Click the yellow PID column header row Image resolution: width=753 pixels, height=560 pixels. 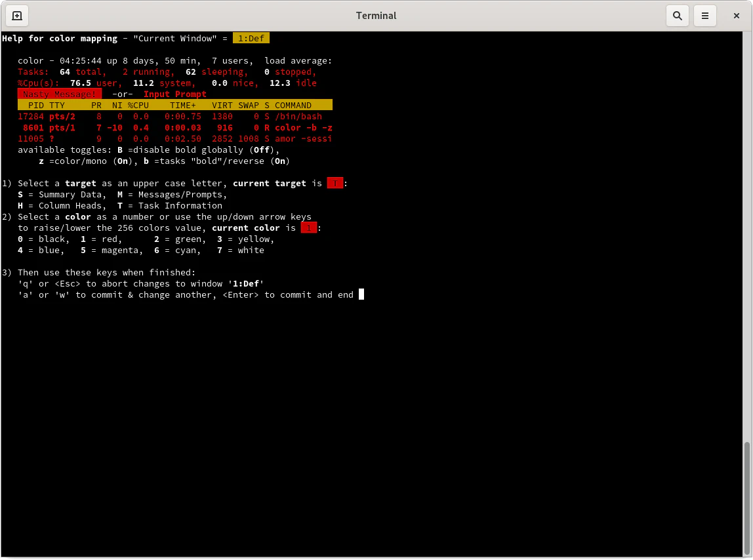(x=174, y=106)
